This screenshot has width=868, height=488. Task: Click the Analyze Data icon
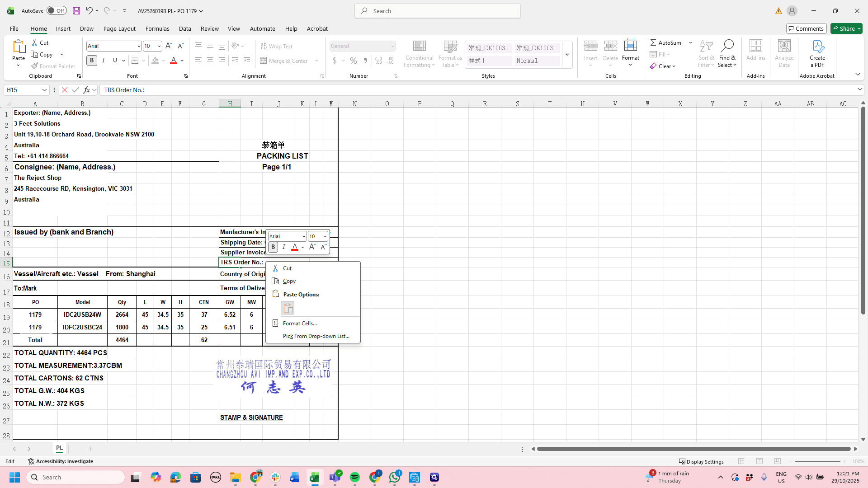tap(784, 46)
